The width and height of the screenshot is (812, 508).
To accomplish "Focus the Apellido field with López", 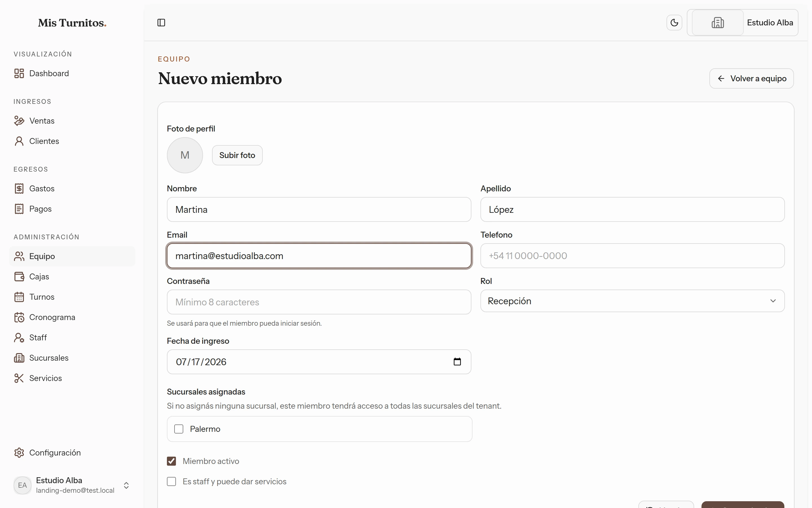I will tap(632, 209).
